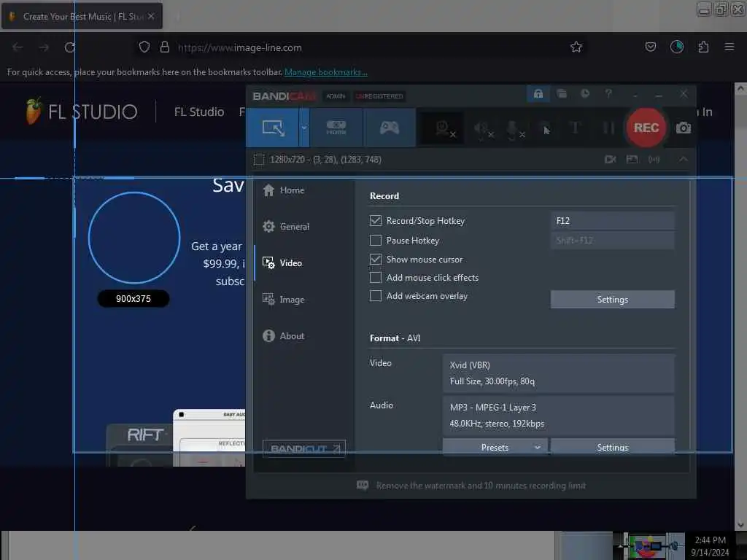
Task: Select HDMI device recording mode
Action: tap(336, 128)
